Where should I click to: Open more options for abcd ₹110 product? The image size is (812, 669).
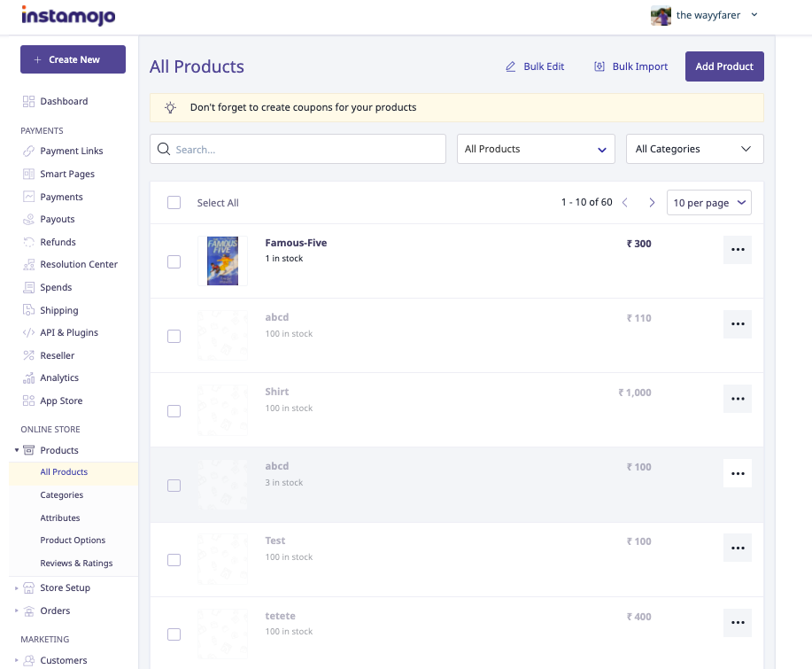click(738, 324)
